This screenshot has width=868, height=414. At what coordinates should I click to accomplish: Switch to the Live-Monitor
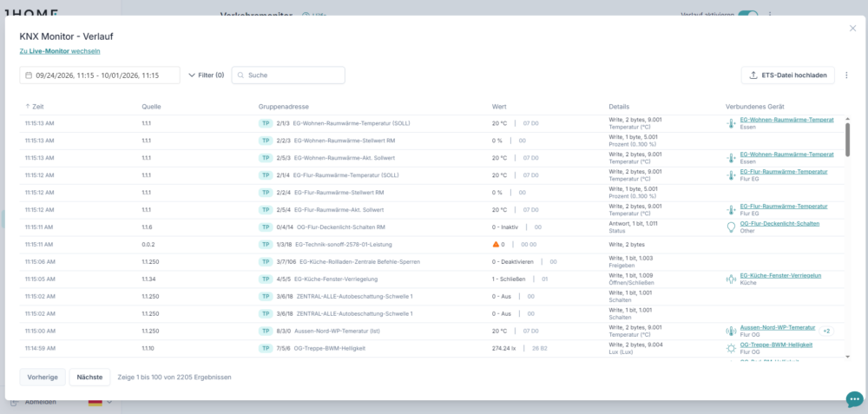coord(60,51)
